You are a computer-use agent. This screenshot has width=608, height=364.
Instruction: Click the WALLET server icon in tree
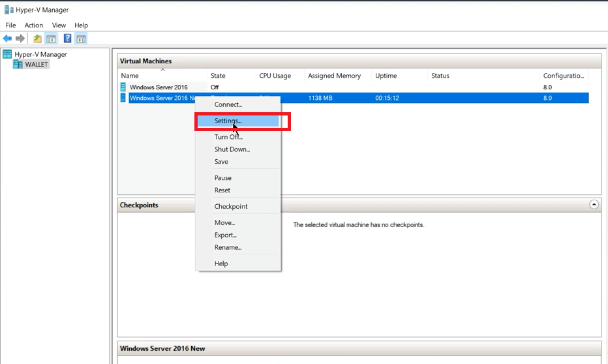pyautogui.click(x=18, y=65)
